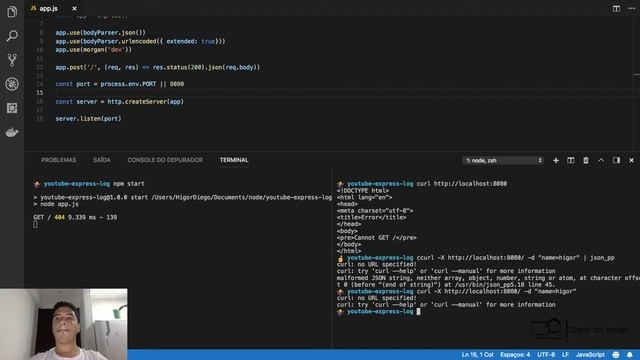Open the Extensions sidebar icon
Image resolution: width=640 pixels, height=360 pixels.
(12, 108)
